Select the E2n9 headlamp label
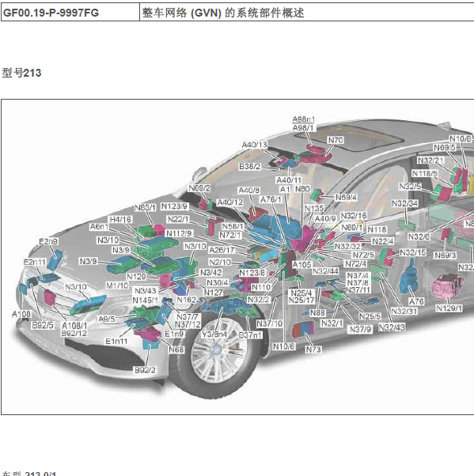This screenshot has height=476, width=474. pos(48,242)
